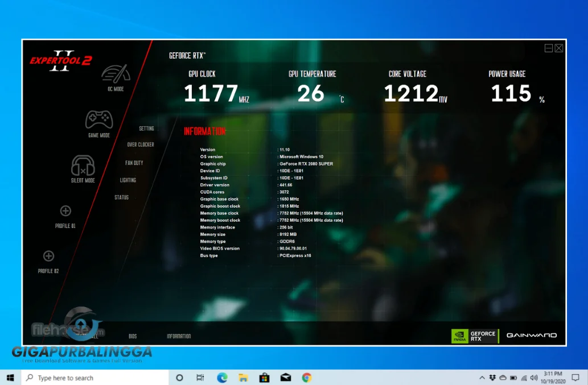Select Driver version 441.66 value
Viewport: 588px width, 385px height.
pos(286,185)
